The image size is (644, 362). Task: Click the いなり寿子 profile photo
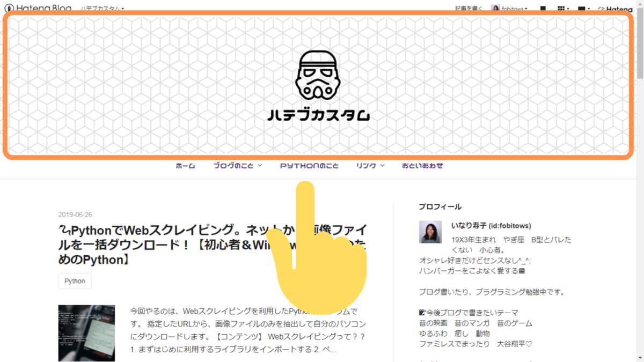coord(430,232)
